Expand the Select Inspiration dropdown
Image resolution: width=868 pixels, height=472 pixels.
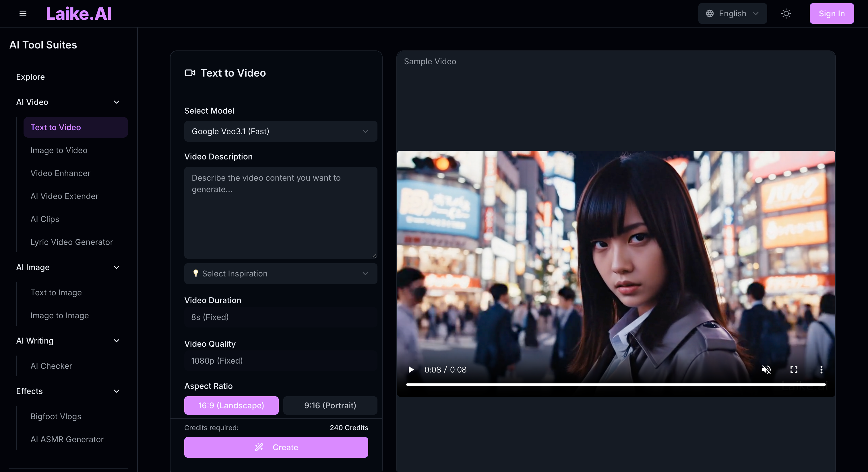pyautogui.click(x=280, y=273)
